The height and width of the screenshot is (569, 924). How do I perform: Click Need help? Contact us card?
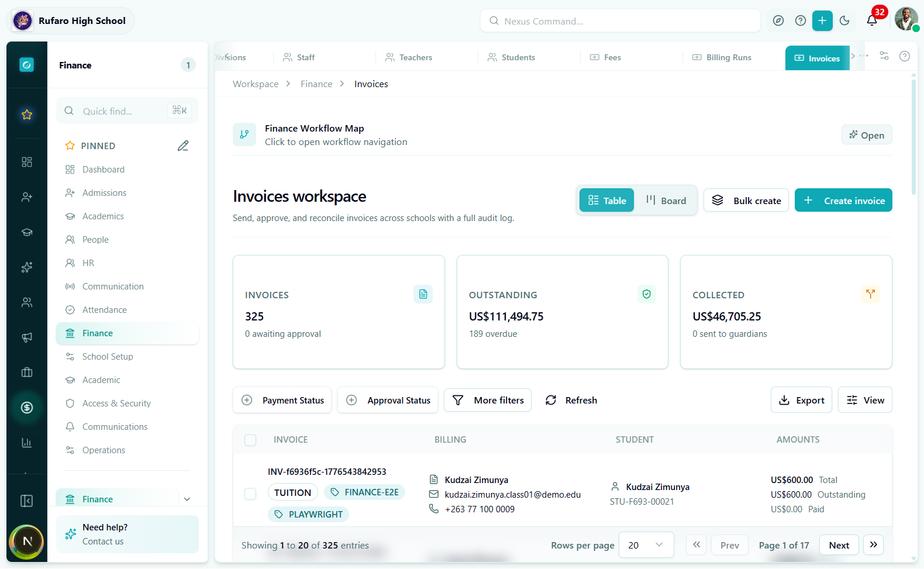click(x=127, y=534)
